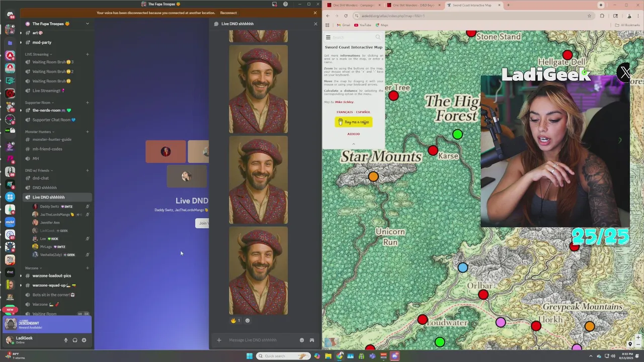Open the mod-party text channel
644x362 pixels.
[x=57, y=42]
